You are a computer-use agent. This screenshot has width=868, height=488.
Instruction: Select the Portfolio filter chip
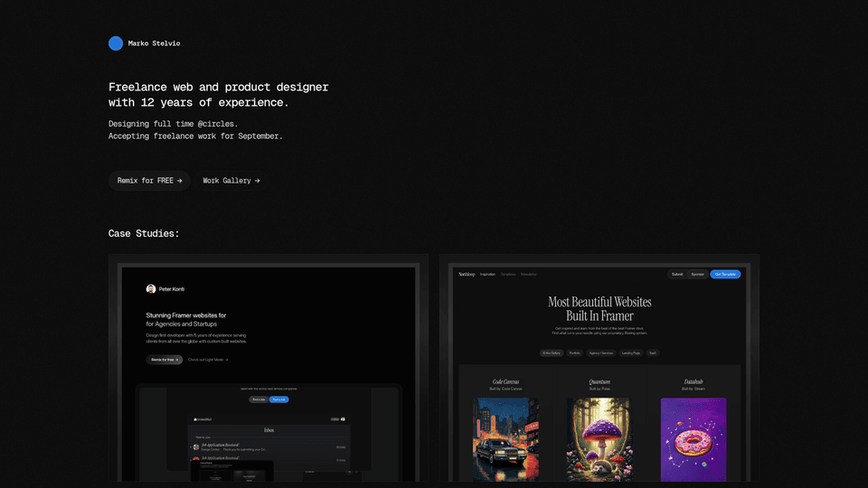575,353
